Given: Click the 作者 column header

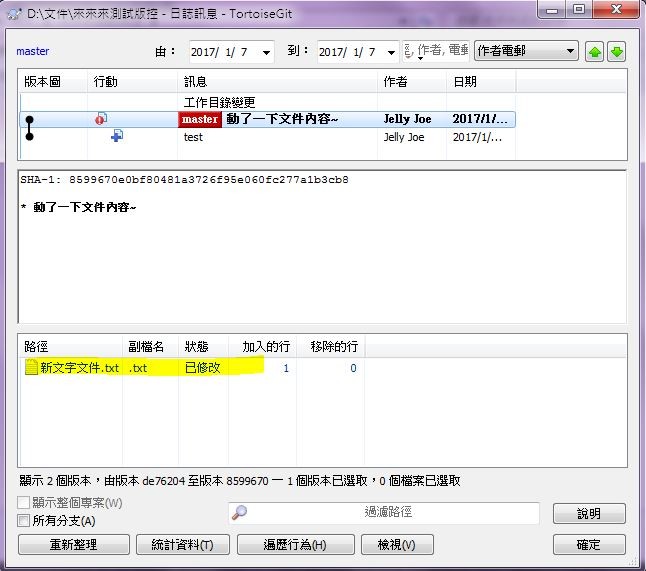Looking at the screenshot, I should (412, 82).
